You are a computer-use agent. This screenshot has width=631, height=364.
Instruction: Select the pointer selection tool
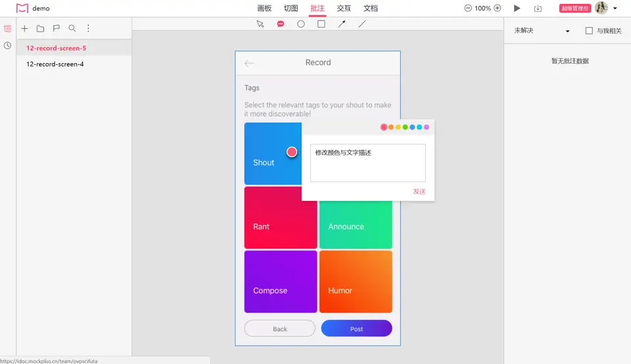(260, 24)
